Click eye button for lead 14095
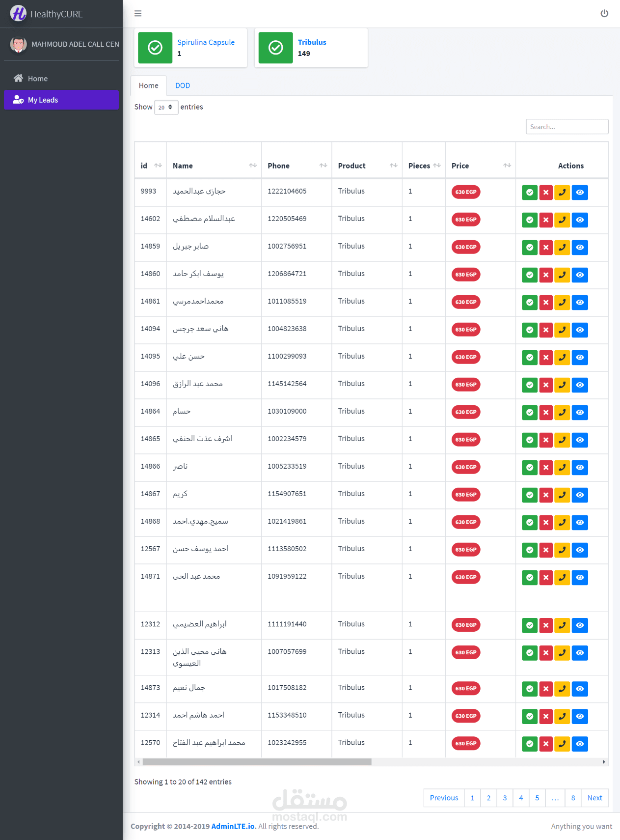The image size is (620, 840). point(580,357)
